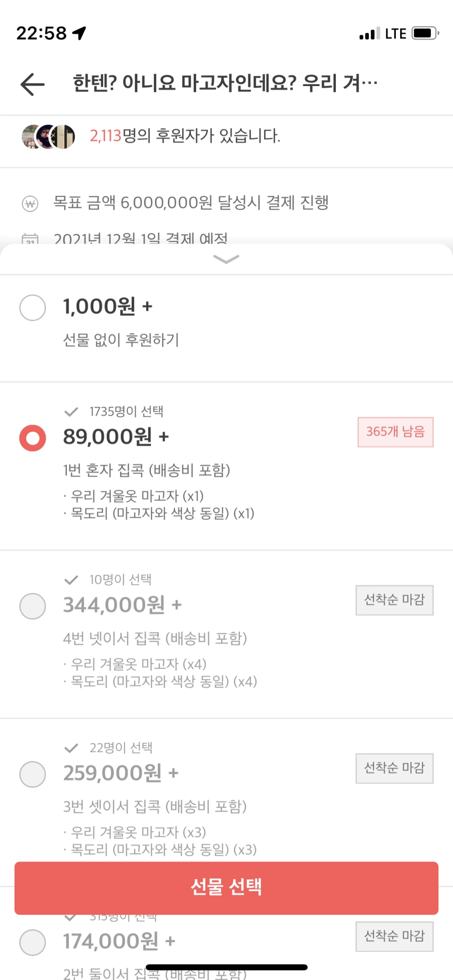Confirm with the 선물 선택 button

click(x=226, y=888)
